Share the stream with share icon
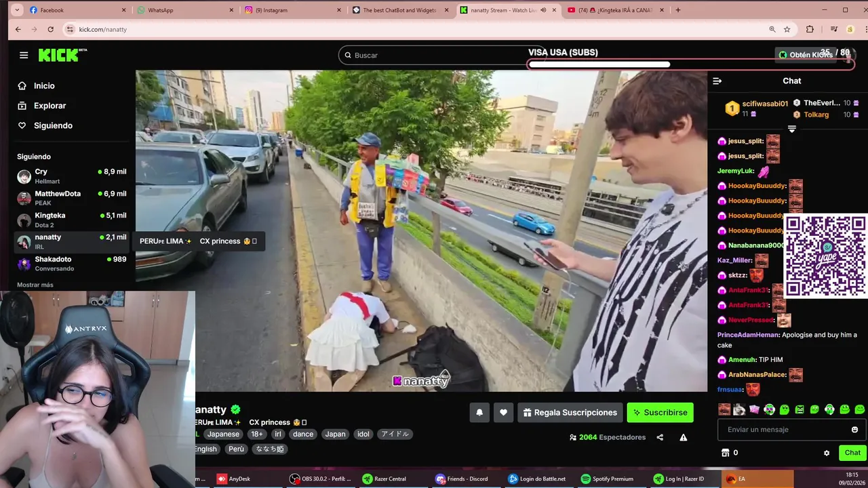This screenshot has width=868, height=488. pos(660,437)
